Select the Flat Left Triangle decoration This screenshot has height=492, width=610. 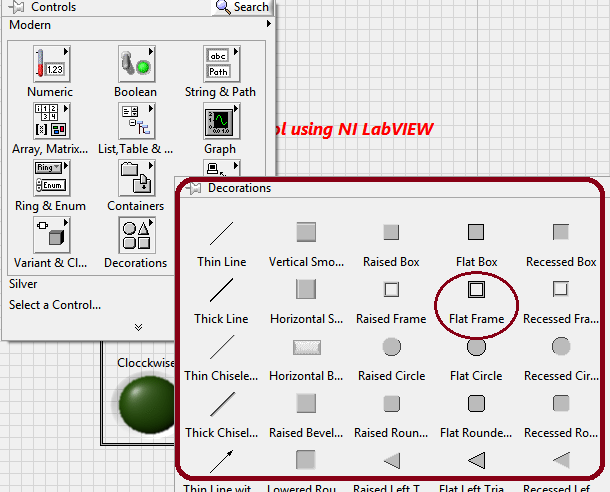(x=477, y=461)
